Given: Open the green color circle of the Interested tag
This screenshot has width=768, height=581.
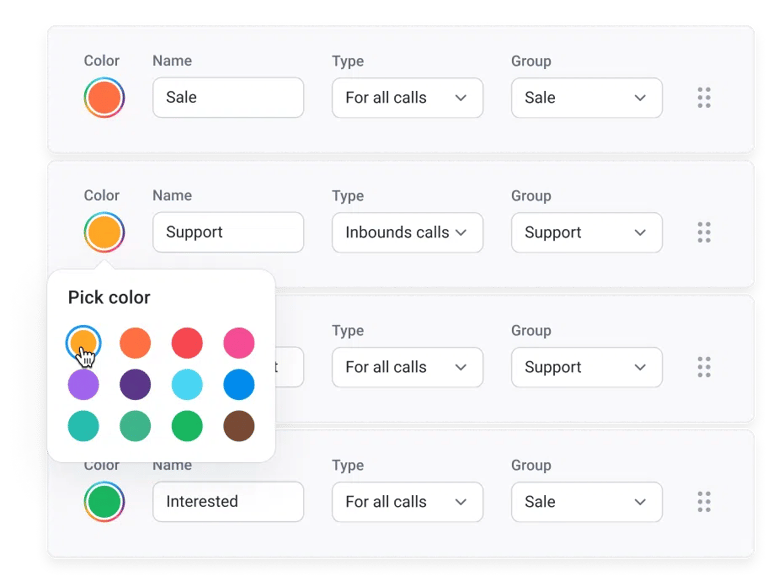Looking at the screenshot, I should tap(104, 502).
